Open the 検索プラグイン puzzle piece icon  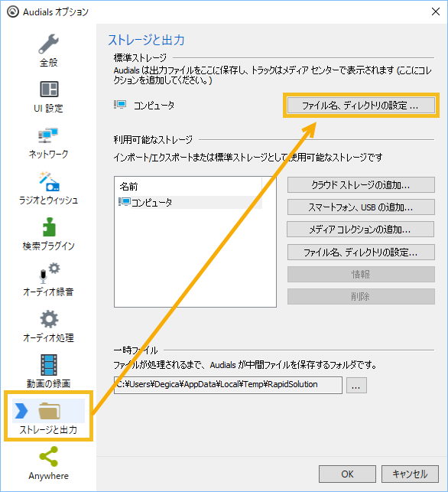(49, 226)
